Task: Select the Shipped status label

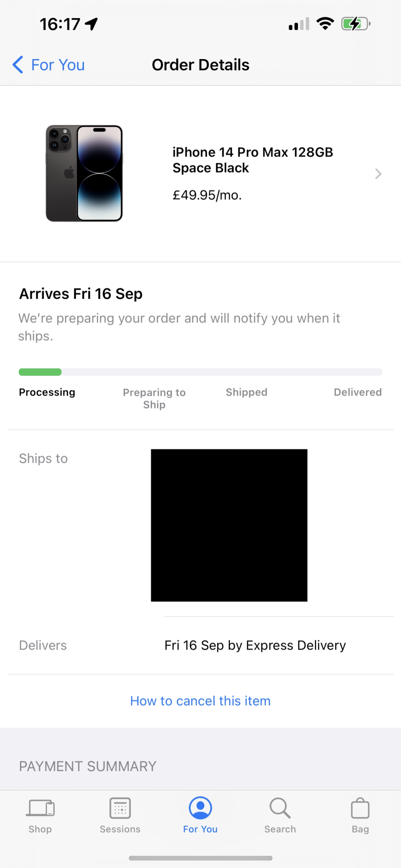Action: pos(246,392)
